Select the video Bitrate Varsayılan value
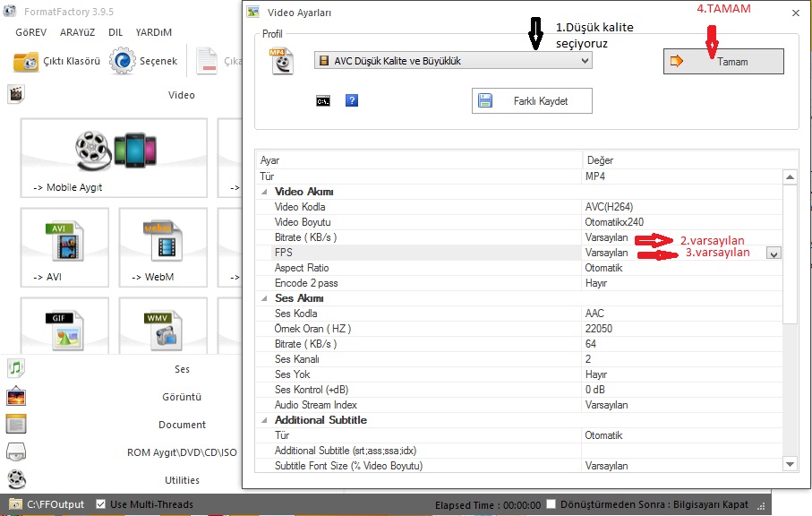 (606, 237)
